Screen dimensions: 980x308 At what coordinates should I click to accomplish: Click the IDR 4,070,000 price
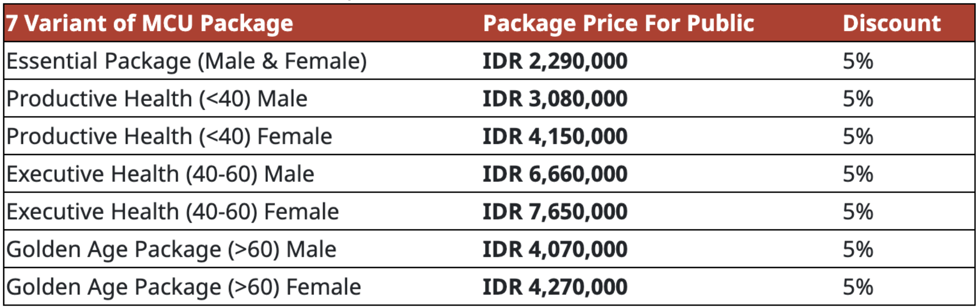click(555, 250)
